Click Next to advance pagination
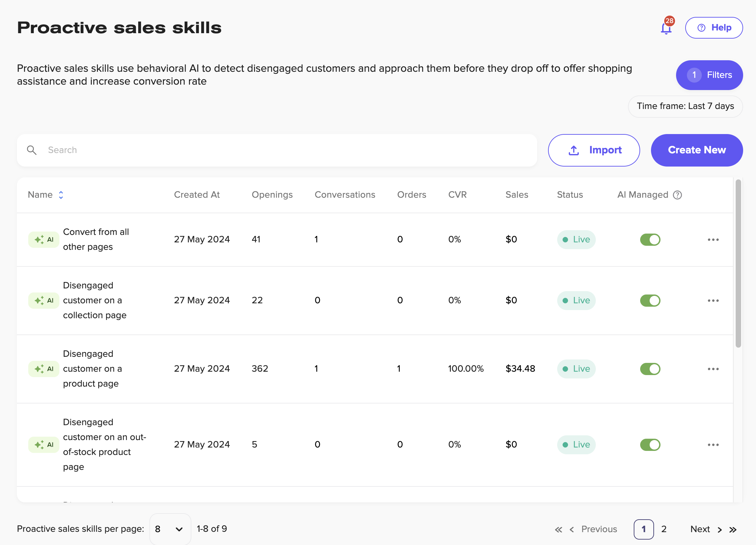This screenshot has width=756, height=545. click(700, 529)
